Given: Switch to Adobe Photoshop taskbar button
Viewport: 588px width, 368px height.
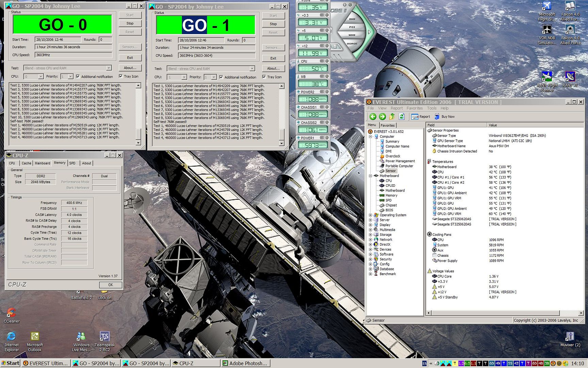Looking at the screenshot, I should click(x=246, y=363).
